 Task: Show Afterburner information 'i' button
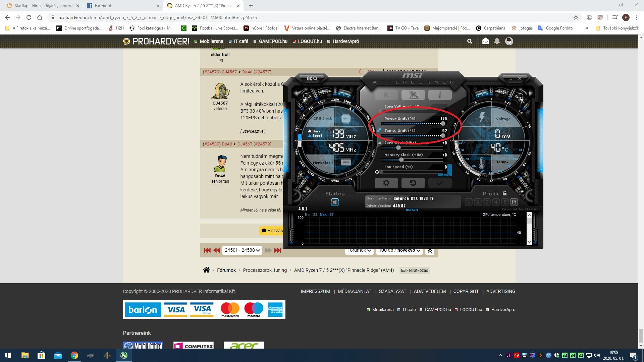(x=440, y=95)
